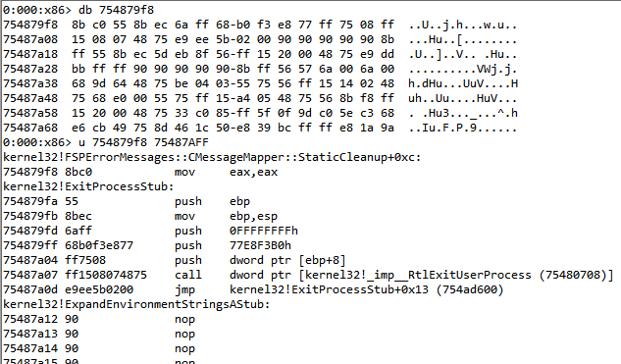This screenshot has height=364, width=621.
Task: Click the 'mov ebp,esp' instruction
Action: point(226,216)
